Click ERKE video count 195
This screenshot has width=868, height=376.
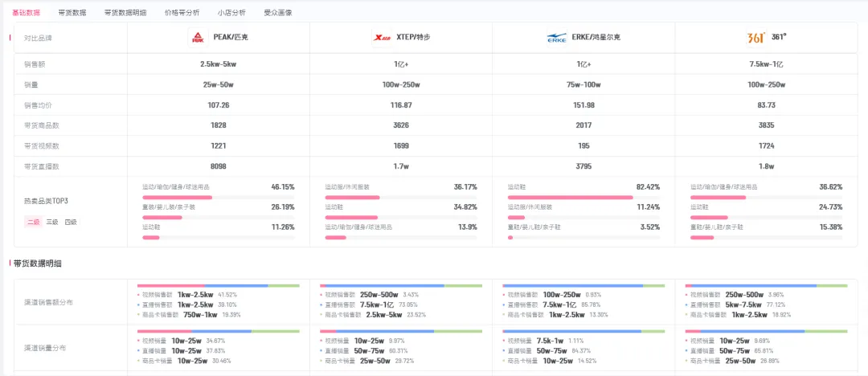pos(583,146)
